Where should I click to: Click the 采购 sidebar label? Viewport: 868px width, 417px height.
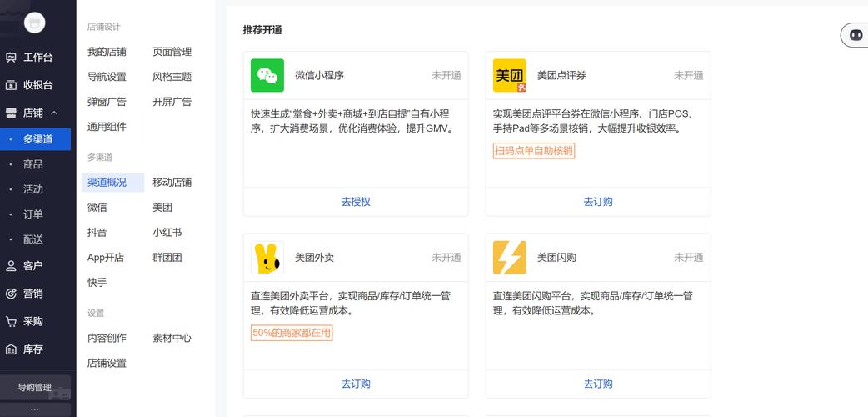click(x=33, y=322)
